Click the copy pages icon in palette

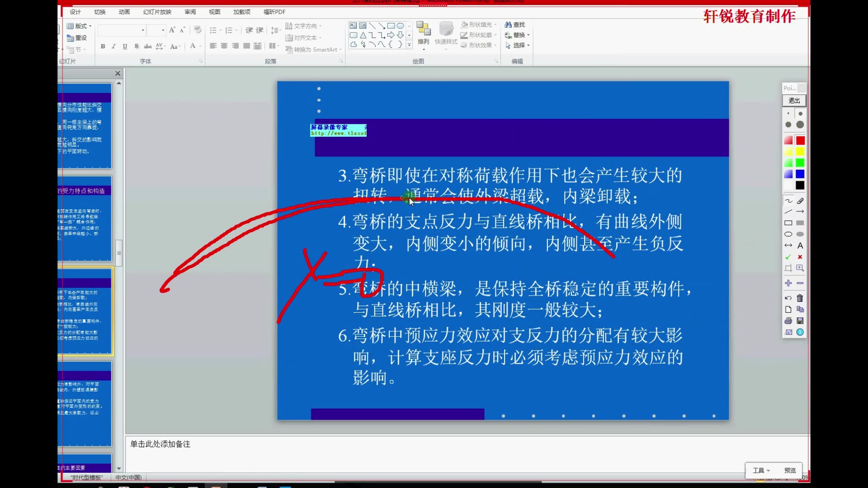(800, 310)
